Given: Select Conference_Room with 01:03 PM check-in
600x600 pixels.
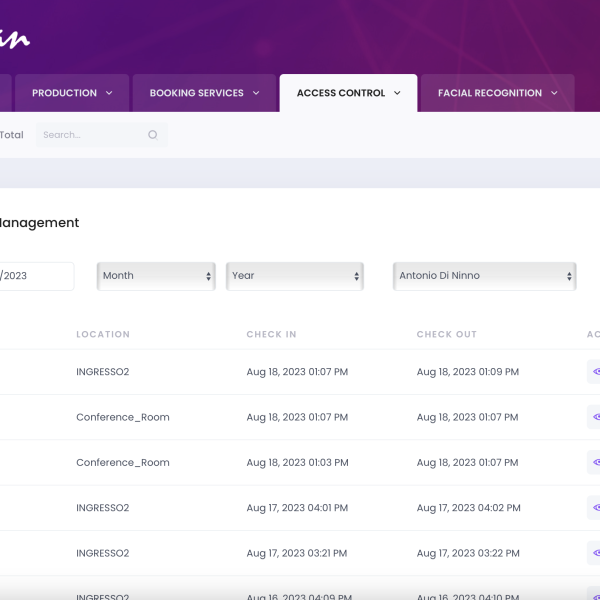Looking at the screenshot, I should 123,462.
